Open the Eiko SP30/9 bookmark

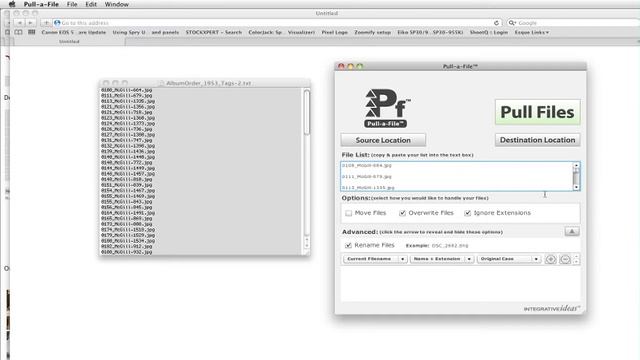tap(430, 32)
